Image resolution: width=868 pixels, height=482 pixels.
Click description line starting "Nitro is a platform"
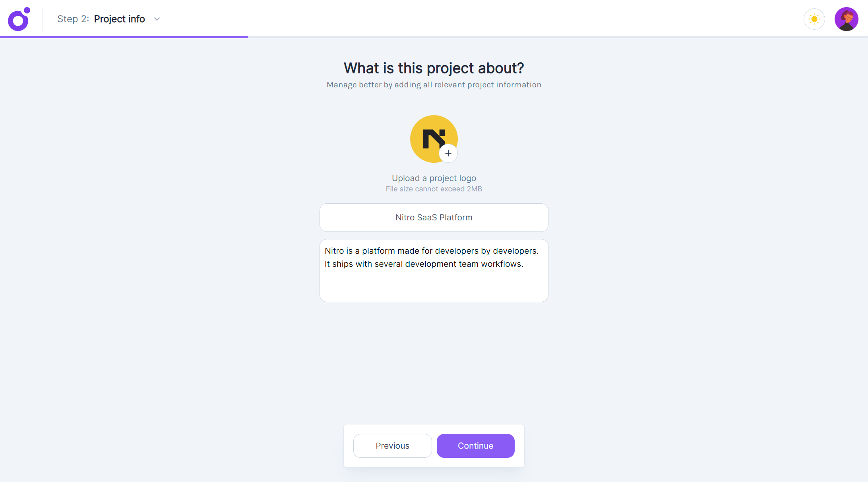431,251
